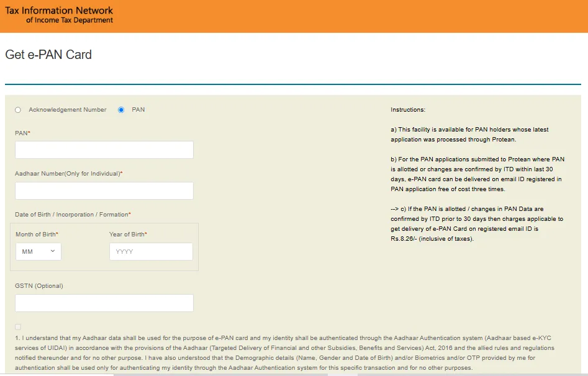The height and width of the screenshot is (376, 588).
Task: Click the 'PAN' label beside the radio button
Action: tap(138, 110)
